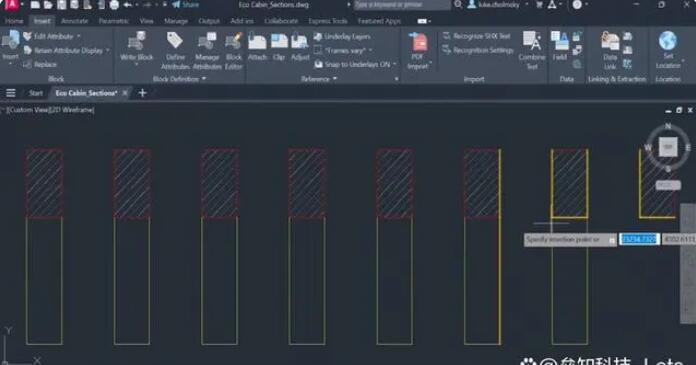
Task: Click the PDF Import icon
Action: coord(418,42)
